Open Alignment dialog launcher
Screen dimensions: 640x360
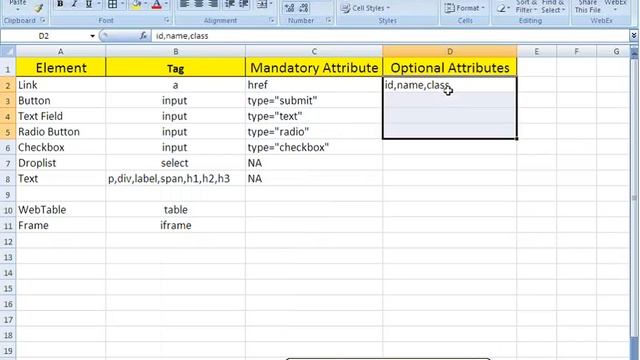click(272, 20)
